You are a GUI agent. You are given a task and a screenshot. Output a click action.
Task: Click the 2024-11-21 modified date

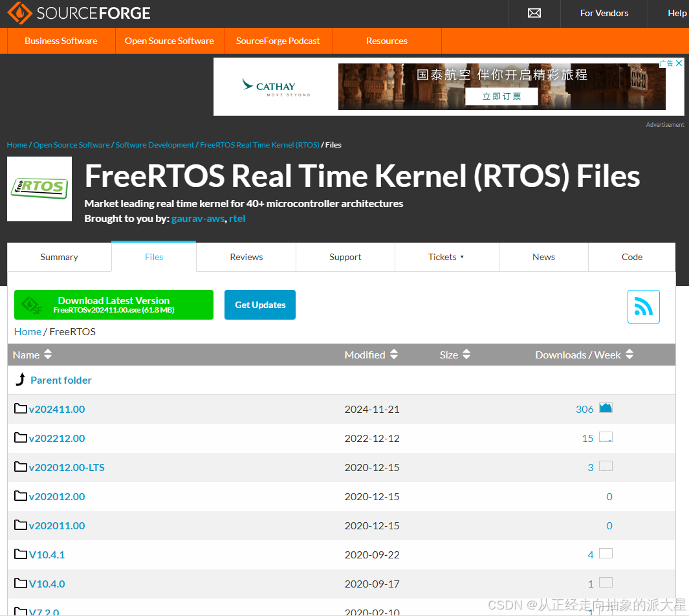coord(372,409)
